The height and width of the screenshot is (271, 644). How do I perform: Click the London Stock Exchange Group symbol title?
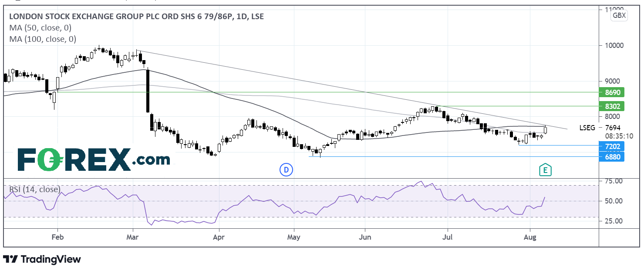(x=136, y=17)
